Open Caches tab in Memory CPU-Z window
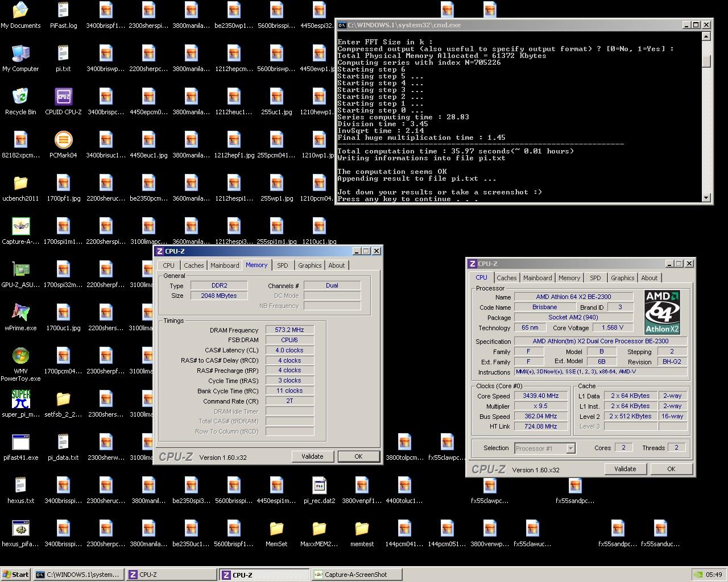The image size is (728, 582). (193, 265)
